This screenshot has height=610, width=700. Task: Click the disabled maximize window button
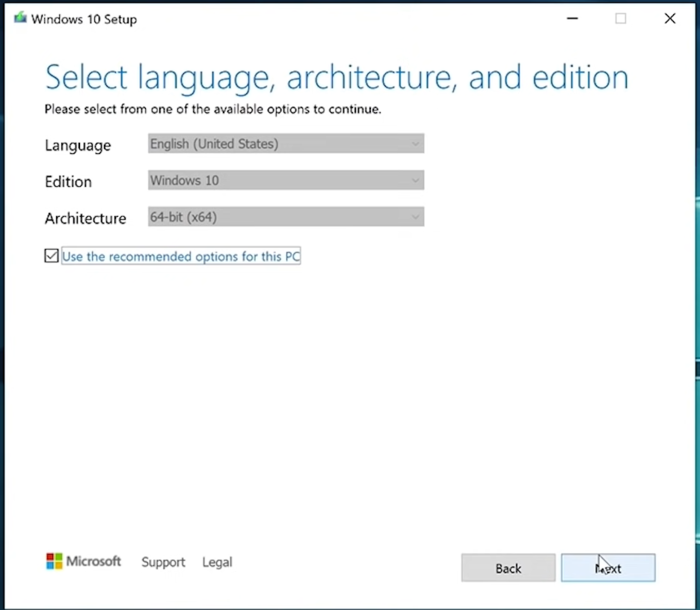[x=621, y=18]
